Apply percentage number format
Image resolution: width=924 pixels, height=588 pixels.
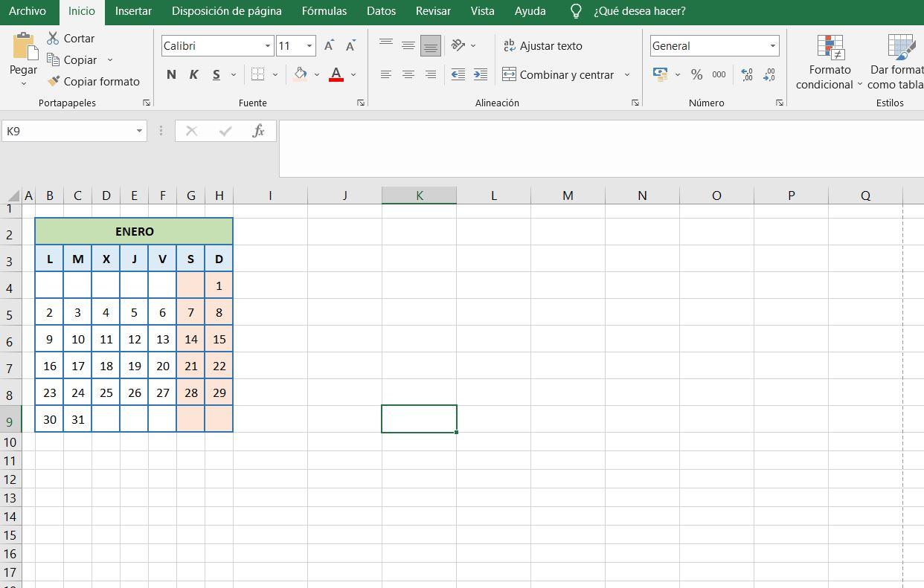pos(696,74)
